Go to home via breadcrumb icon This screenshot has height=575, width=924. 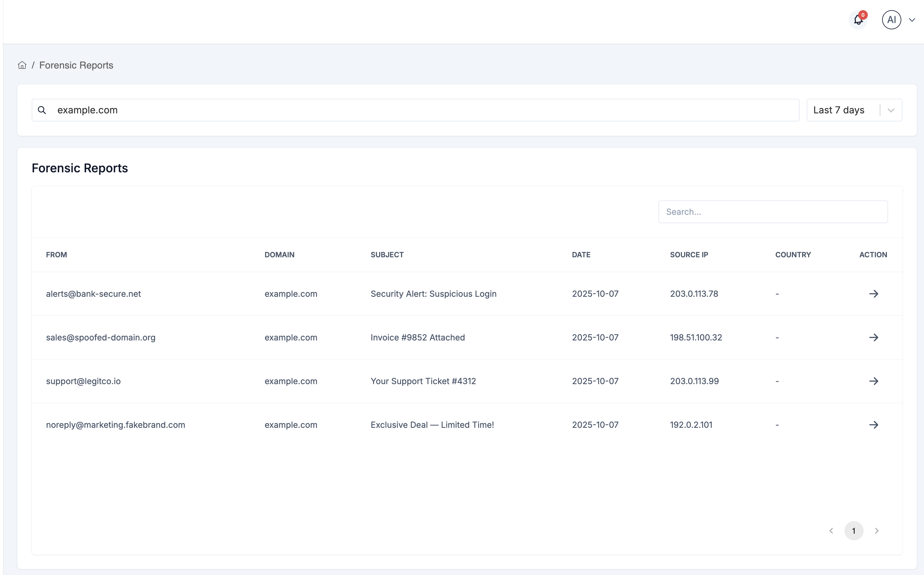click(x=22, y=65)
